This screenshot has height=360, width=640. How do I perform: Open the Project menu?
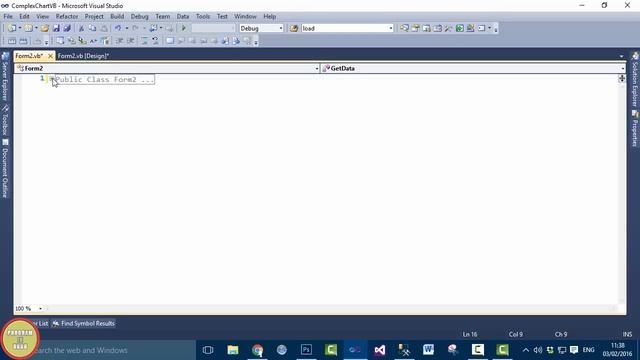[x=94, y=16]
